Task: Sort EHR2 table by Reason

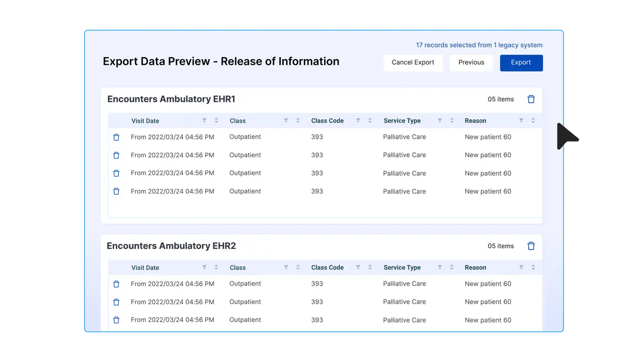Action: point(533,267)
